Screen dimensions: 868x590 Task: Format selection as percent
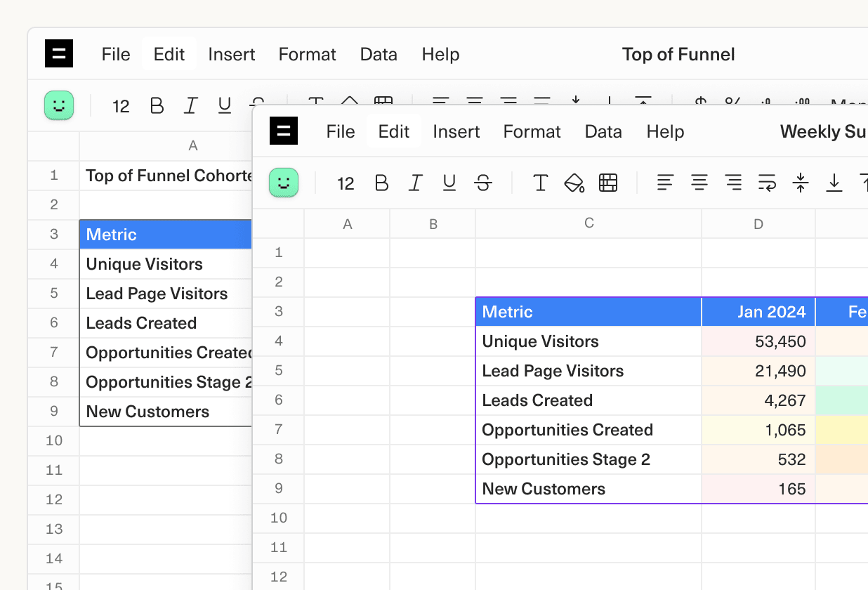[x=732, y=105]
